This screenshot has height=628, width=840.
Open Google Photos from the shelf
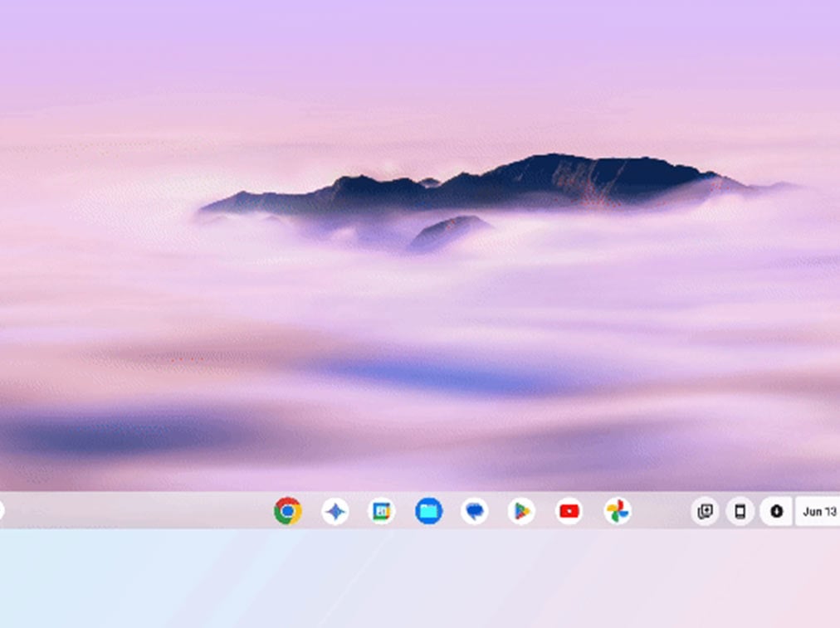point(618,511)
